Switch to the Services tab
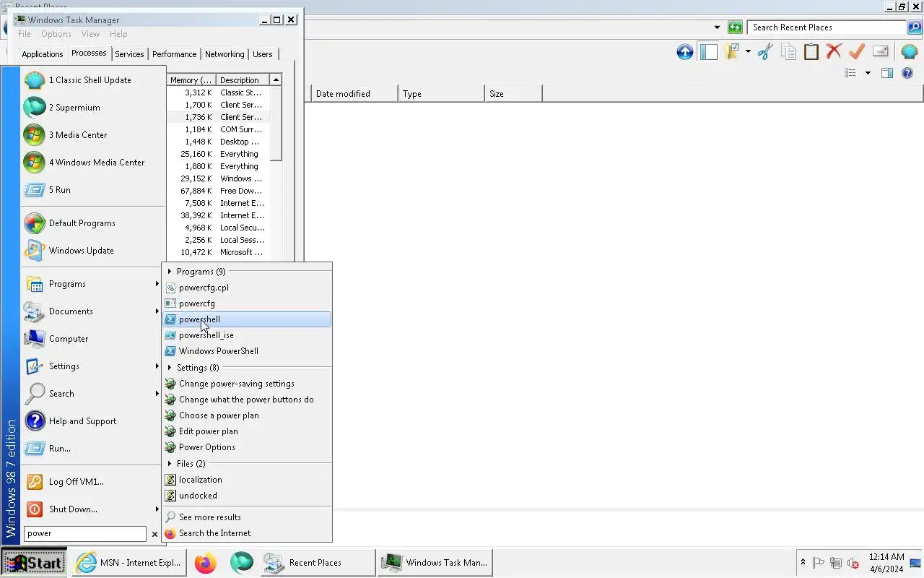Image resolution: width=924 pixels, height=578 pixels. coord(130,54)
